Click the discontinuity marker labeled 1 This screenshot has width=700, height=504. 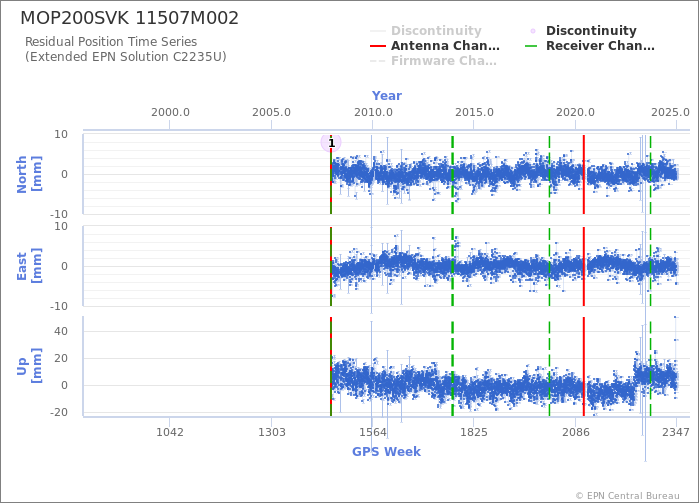331,143
